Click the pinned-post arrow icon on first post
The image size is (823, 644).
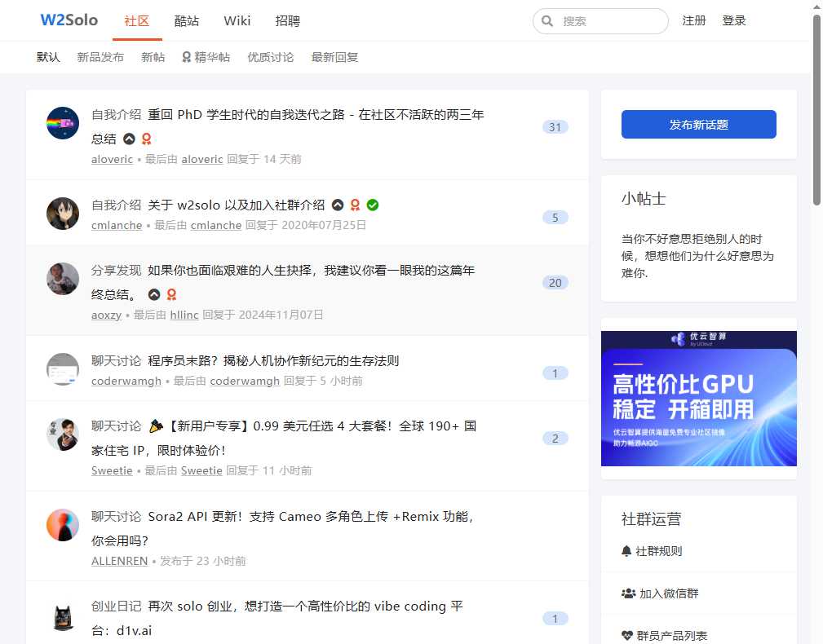131,138
